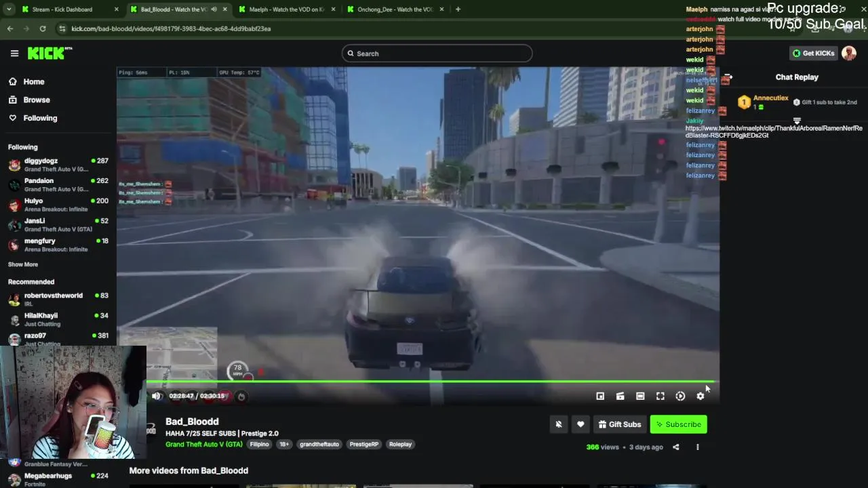Click the Roleplay tag
The height and width of the screenshot is (488, 868).
point(400,444)
